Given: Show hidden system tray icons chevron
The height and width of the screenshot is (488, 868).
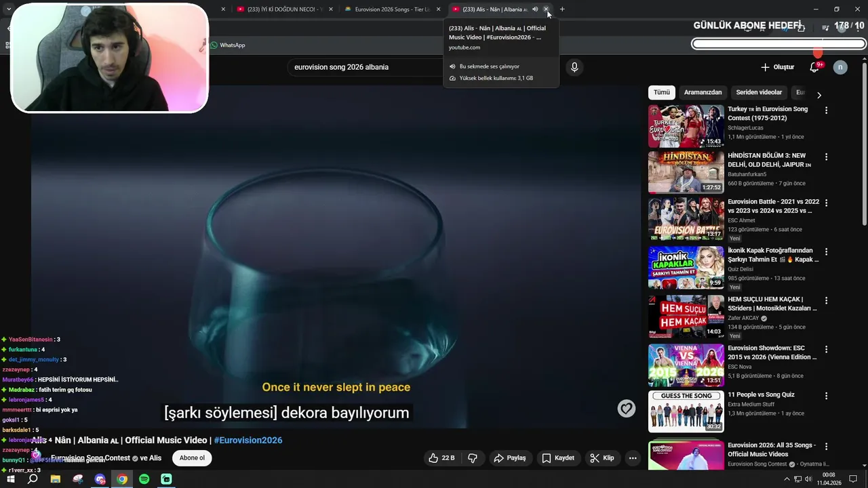Looking at the screenshot, I should tap(787, 479).
